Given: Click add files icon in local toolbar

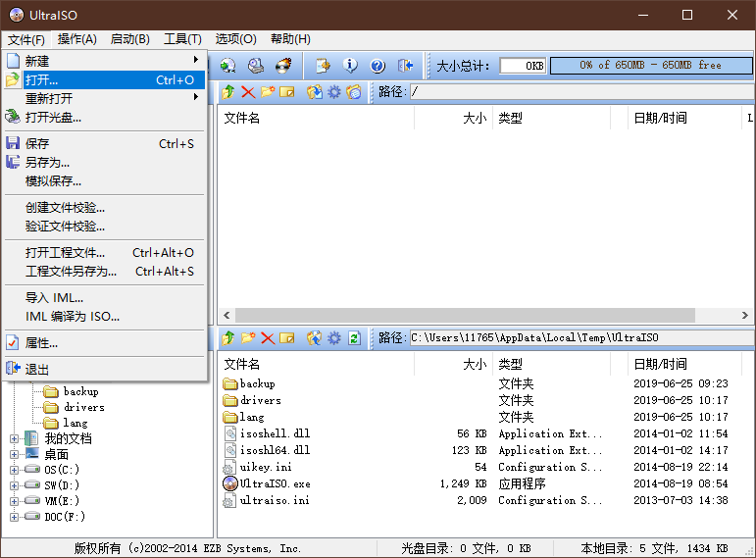Looking at the screenshot, I should pyautogui.click(x=315, y=338).
